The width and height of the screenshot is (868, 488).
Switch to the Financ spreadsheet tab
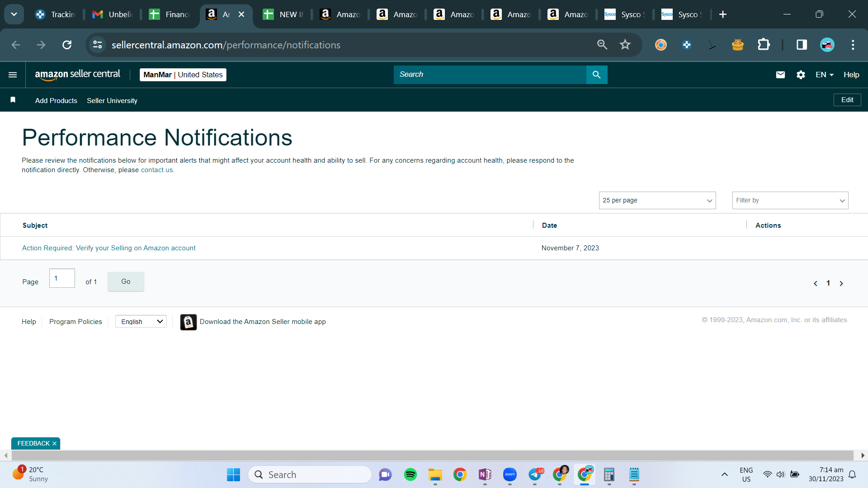[x=169, y=14]
